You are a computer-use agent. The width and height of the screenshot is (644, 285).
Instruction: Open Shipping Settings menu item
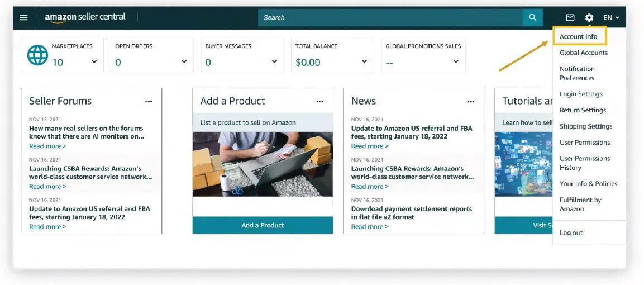pos(586,126)
